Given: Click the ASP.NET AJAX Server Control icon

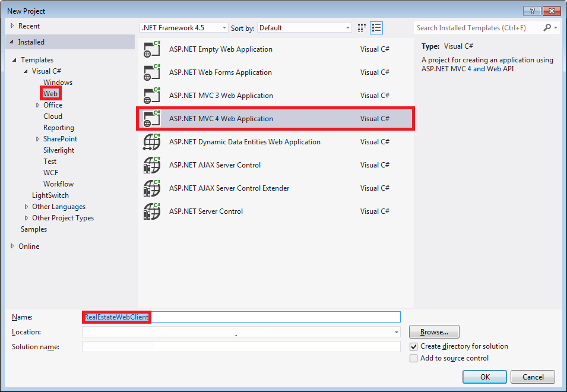Looking at the screenshot, I should click(x=152, y=165).
